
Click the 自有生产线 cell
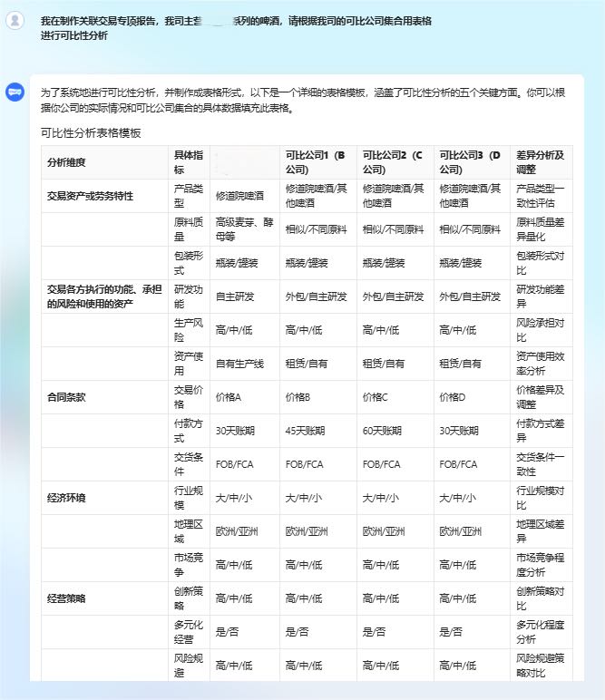pos(239,364)
